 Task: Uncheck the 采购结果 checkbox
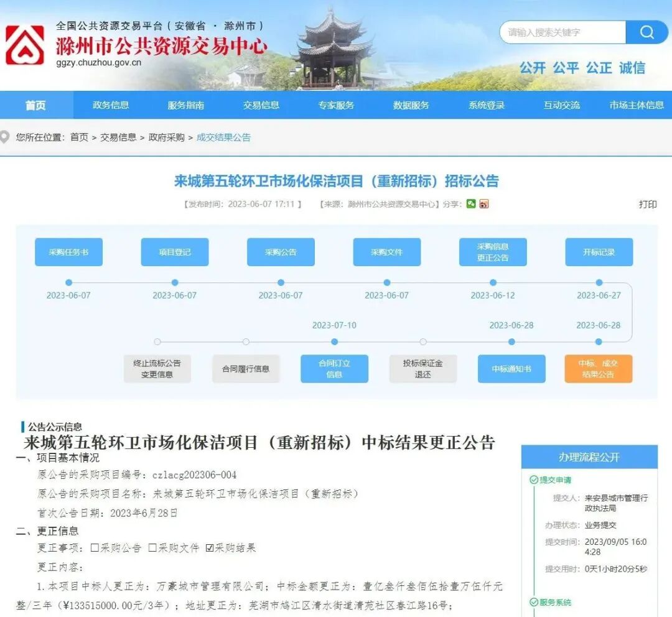pos(210,548)
